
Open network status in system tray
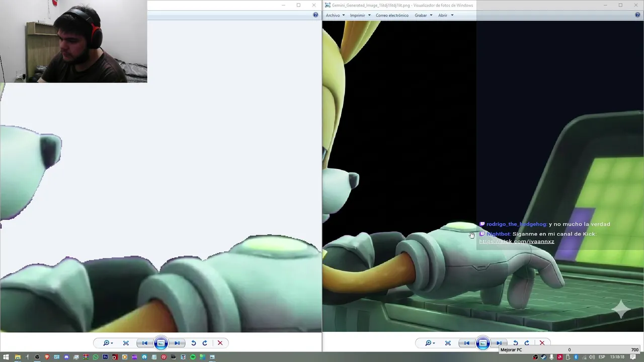pyautogui.click(x=584, y=357)
